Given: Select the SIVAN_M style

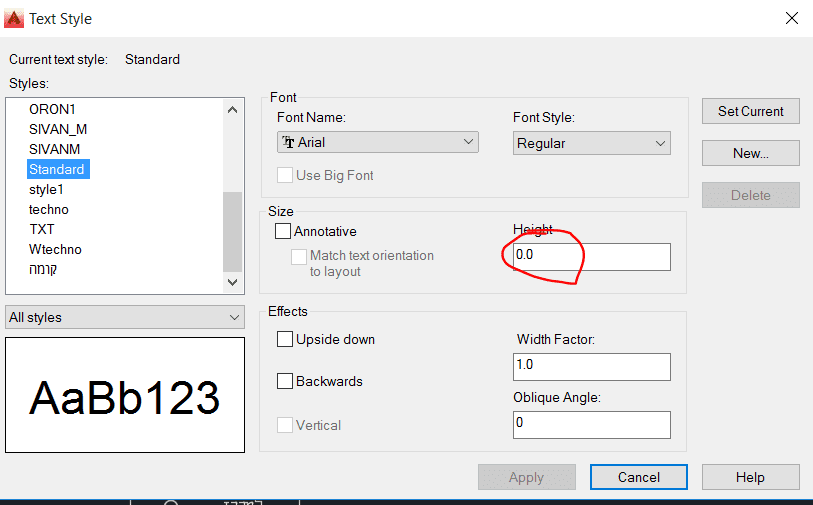Looking at the screenshot, I should pyautogui.click(x=58, y=129).
